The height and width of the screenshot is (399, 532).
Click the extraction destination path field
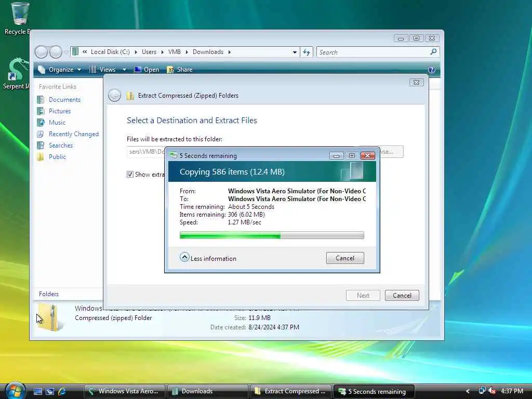[x=146, y=152]
